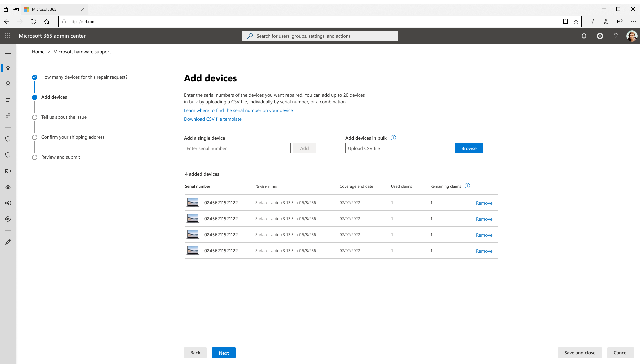Click the browser home icon

point(46,21)
